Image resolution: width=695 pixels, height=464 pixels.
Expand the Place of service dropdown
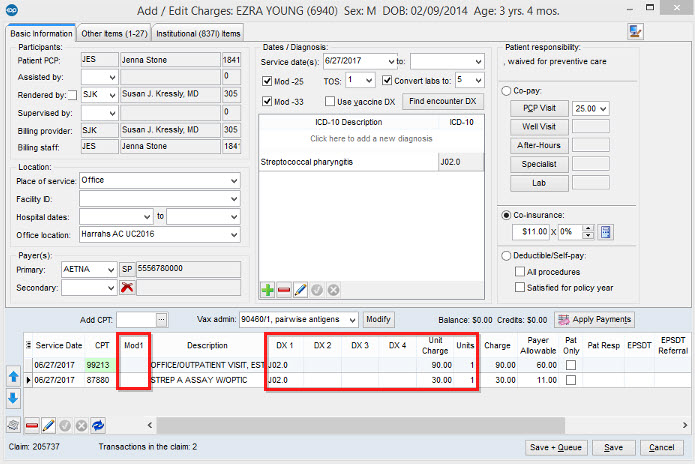(x=234, y=181)
